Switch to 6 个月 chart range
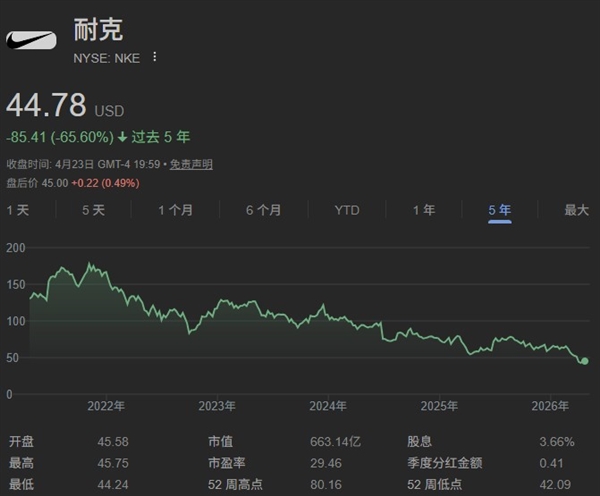The width and height of the screenshot is (600, 496). 263,210
